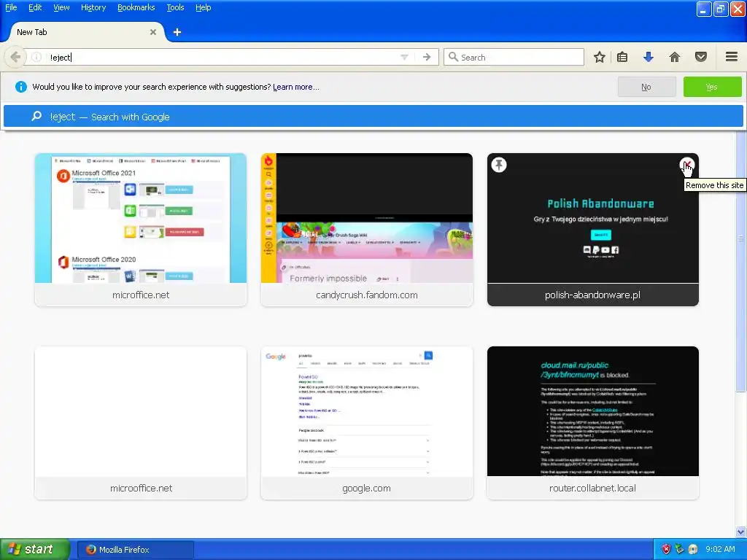Decline search suggestions with No button

646,87
